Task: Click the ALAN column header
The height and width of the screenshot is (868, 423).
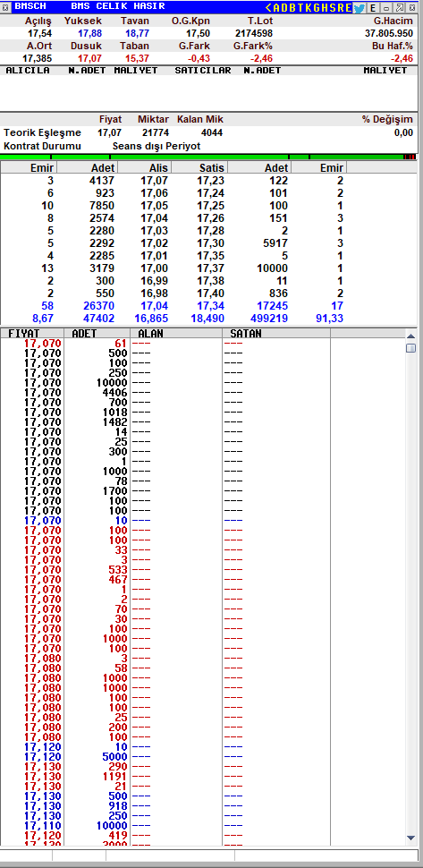Action: (x=176, y=333)
